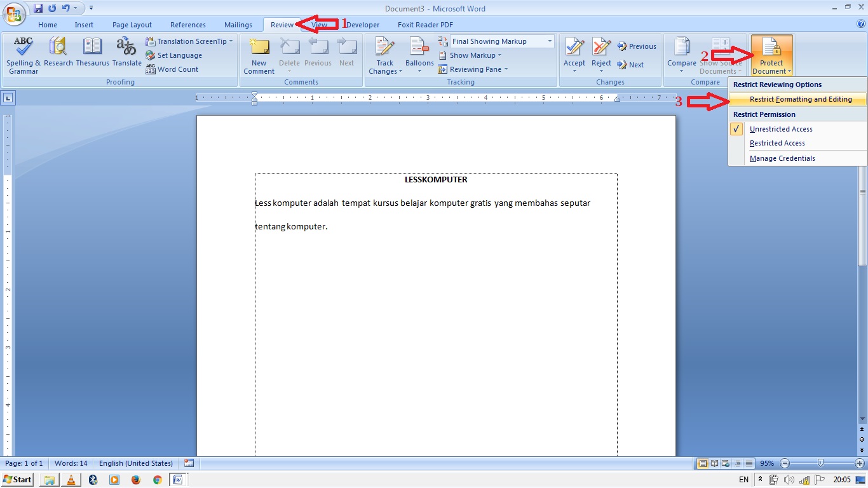The height and width of the screenshot is (488, 868).
Task: Switch to the Page Layout tab
Action: [132, 25]
